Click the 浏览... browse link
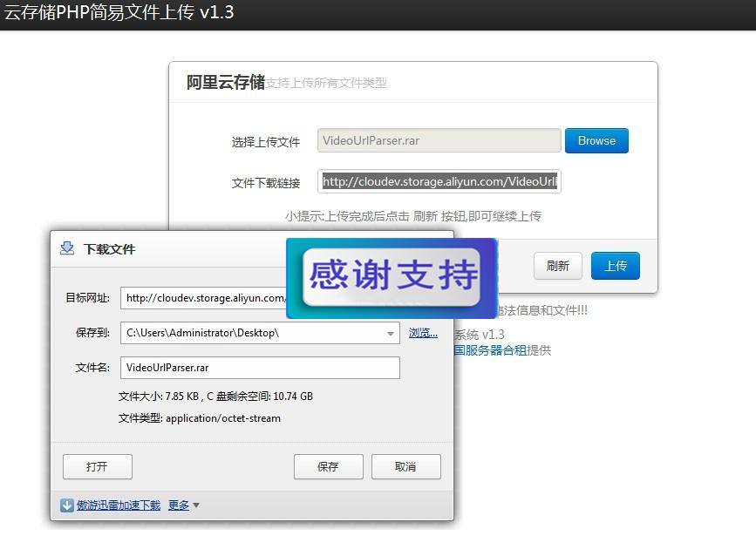 [x=423, y=333]
